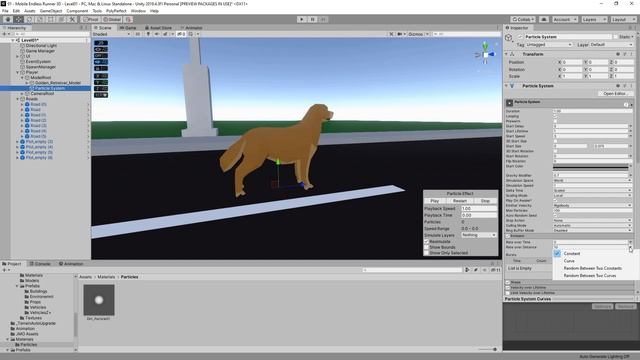This screenshot has width=640, height=360.
Task: Toggle scene lighting bulb icon
Action: [148, 34]
